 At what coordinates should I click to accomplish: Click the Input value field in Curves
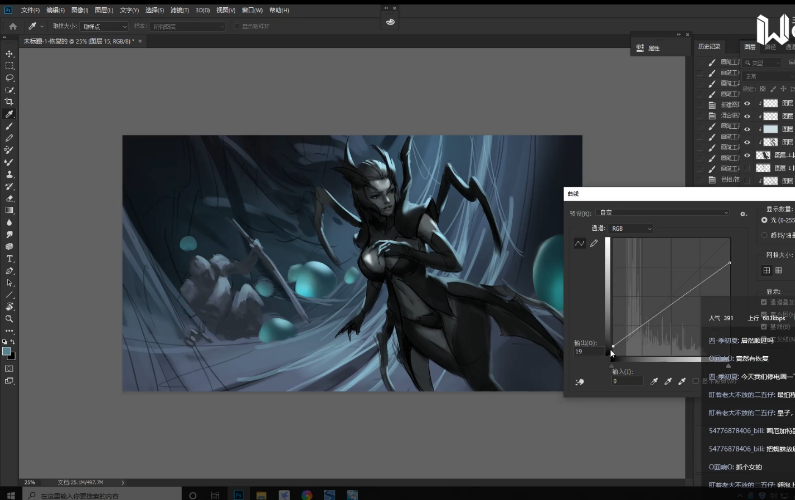point(627,381)
